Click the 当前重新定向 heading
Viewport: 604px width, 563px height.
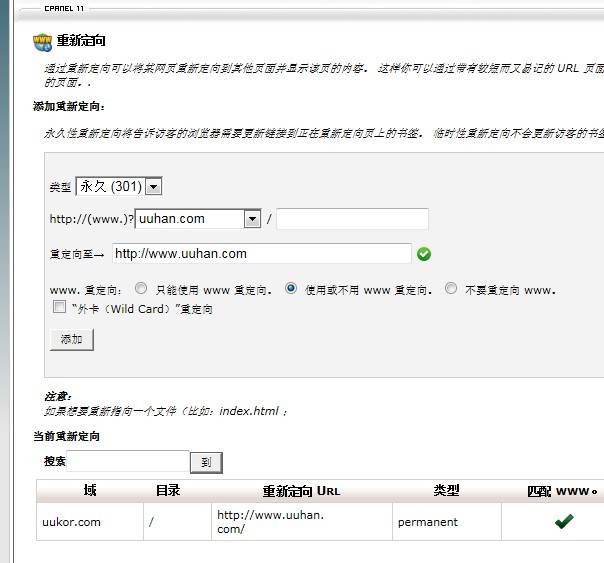tap(66, 436)
